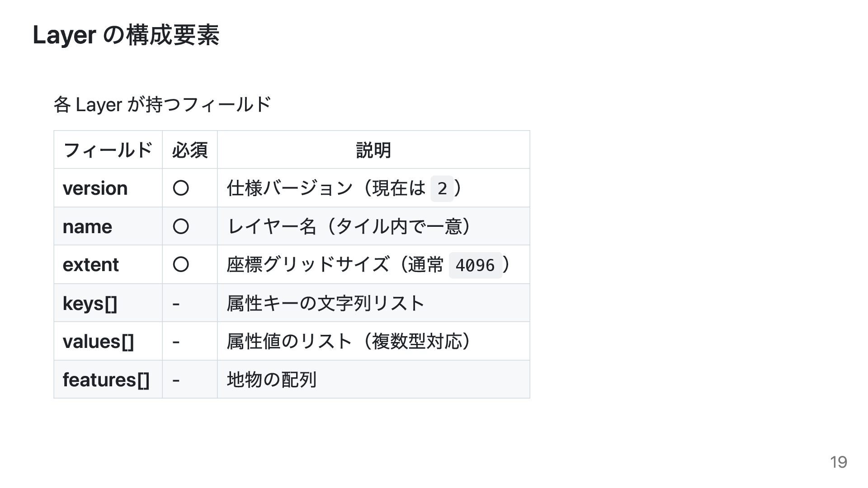
Task: Click the description "属性値のリスト（複数型対応）"
Action: click(x=349, y=342)
